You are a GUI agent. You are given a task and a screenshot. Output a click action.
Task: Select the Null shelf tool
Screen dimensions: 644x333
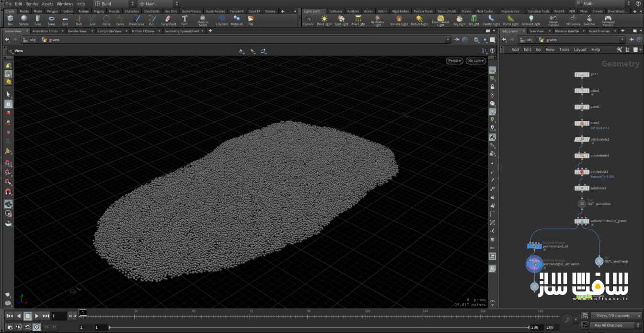79,20
